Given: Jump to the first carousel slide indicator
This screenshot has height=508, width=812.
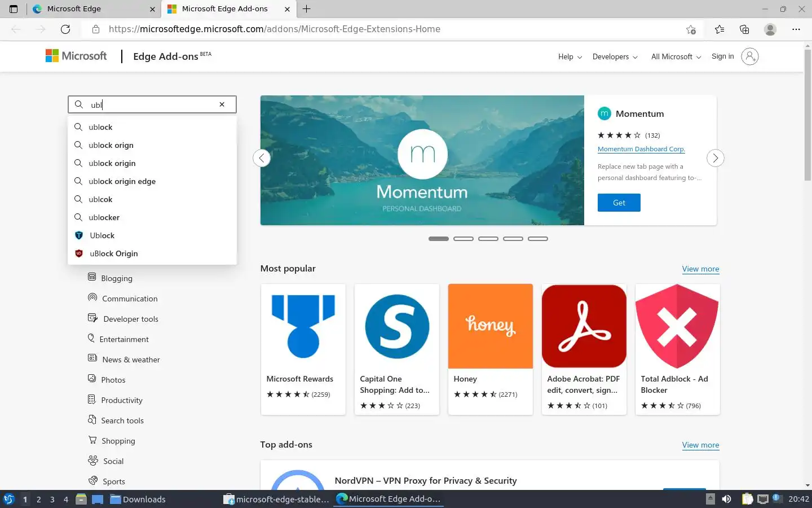Looking at the screenshot, I should coord(439,239).
